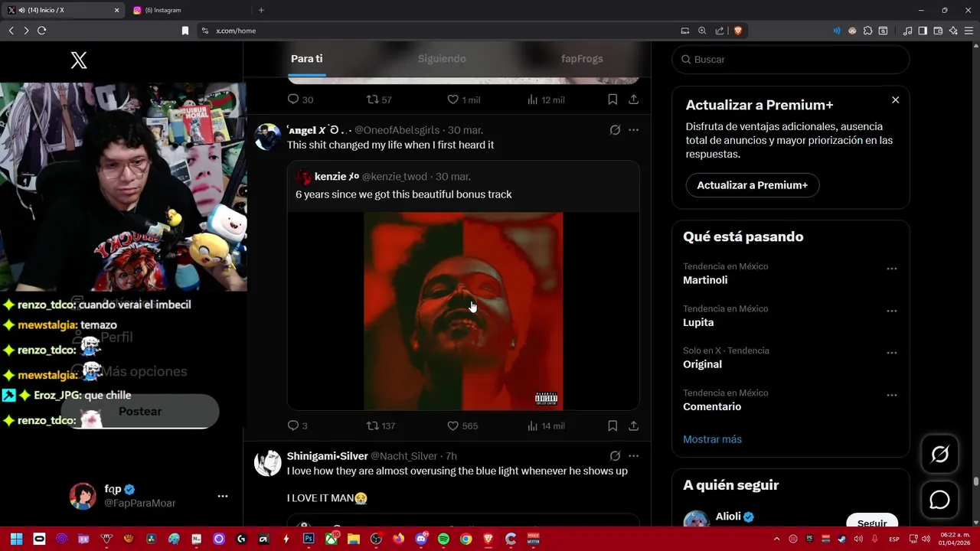Bookmark the OneofAbelsgirls post
Viewport: 980px width, 551px height.
pyautogui.click(x=612, y=425)
